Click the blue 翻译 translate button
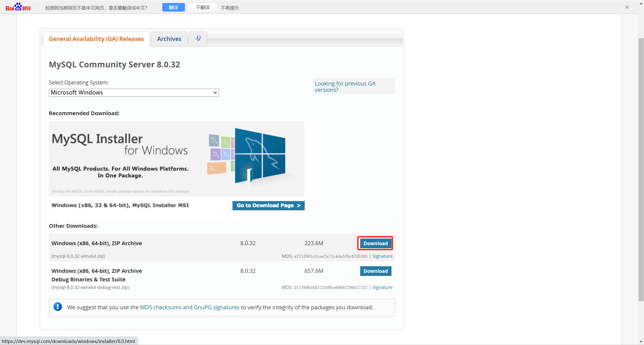The image size is (644, 345). tap(173, 8)
